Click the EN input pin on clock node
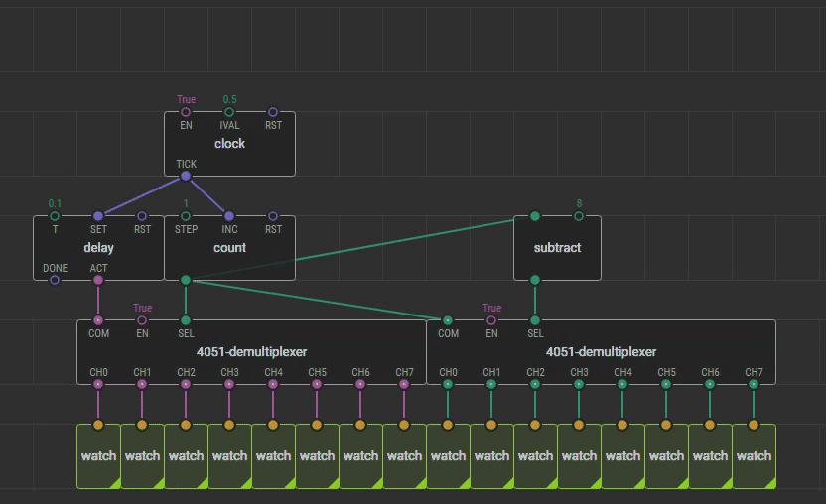Viewport: 826px width, 504px height. [x=186, y=112]
